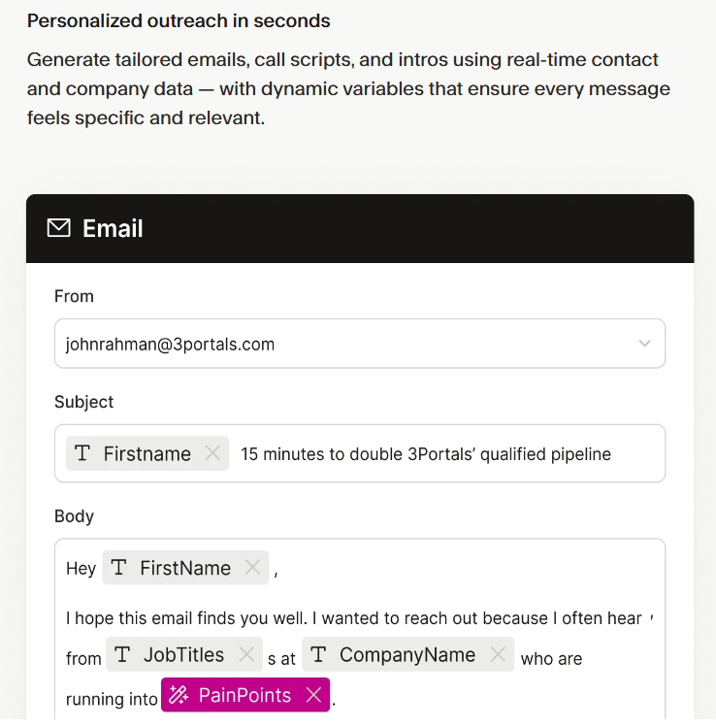Select the JobTitles variable chip

184,654
